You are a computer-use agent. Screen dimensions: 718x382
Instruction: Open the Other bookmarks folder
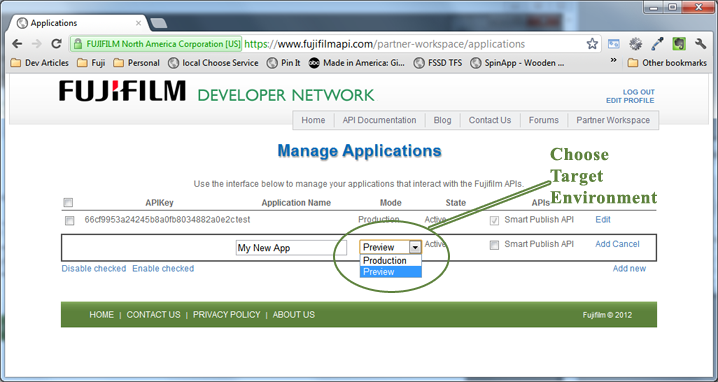point(668,63)
